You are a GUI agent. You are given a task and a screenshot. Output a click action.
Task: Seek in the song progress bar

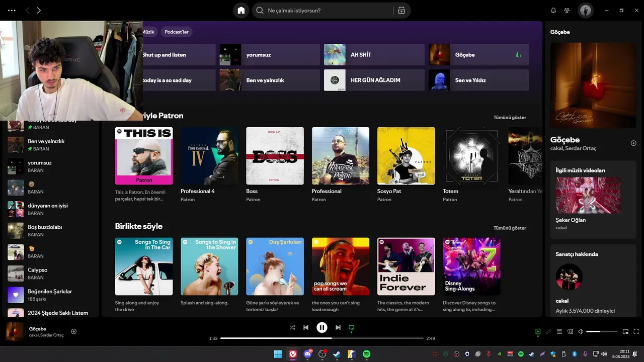(322, 338)
